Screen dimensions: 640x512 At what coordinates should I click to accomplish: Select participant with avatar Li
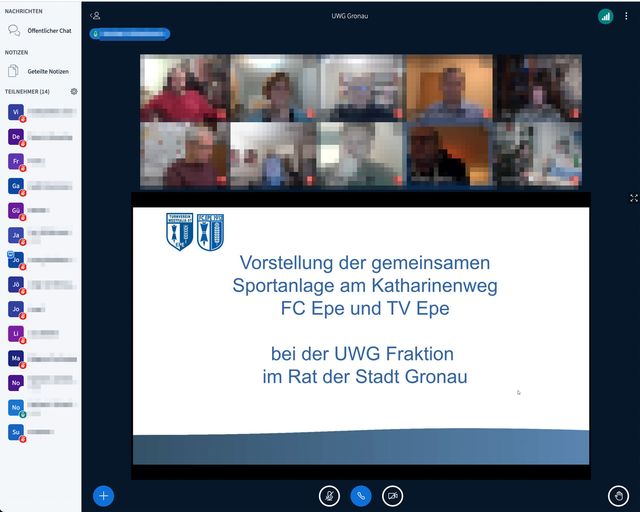16,334
